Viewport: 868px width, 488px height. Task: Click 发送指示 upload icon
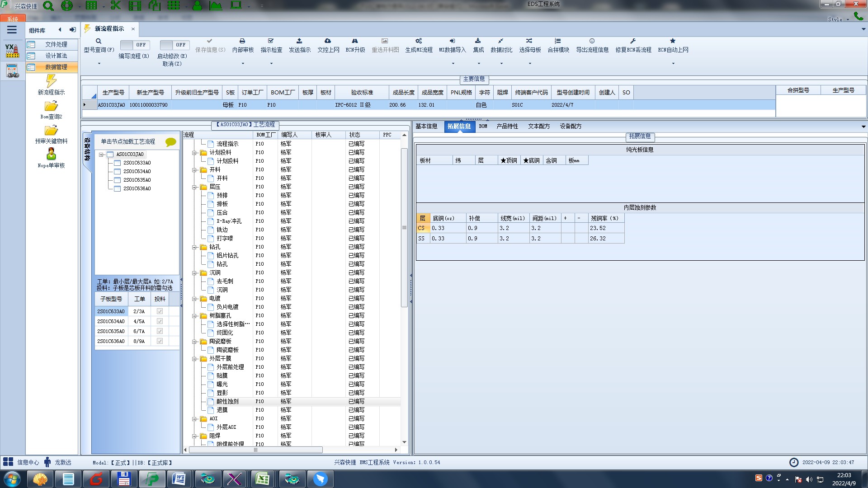pos(299,41)
